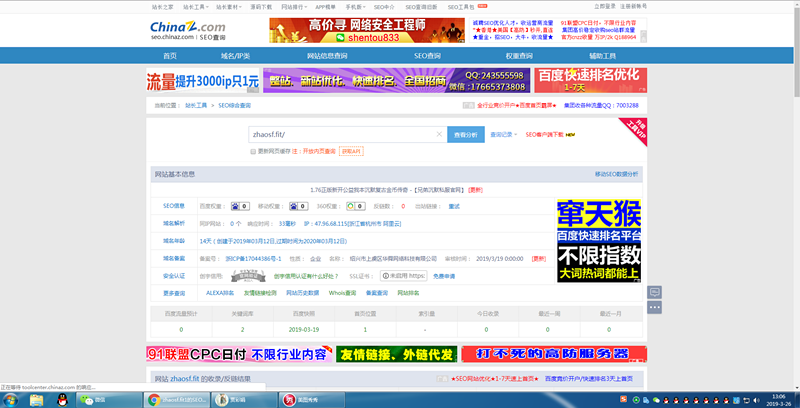
Task: Open the 流量提升3000ip banner ad
Action: pos(203,81)
